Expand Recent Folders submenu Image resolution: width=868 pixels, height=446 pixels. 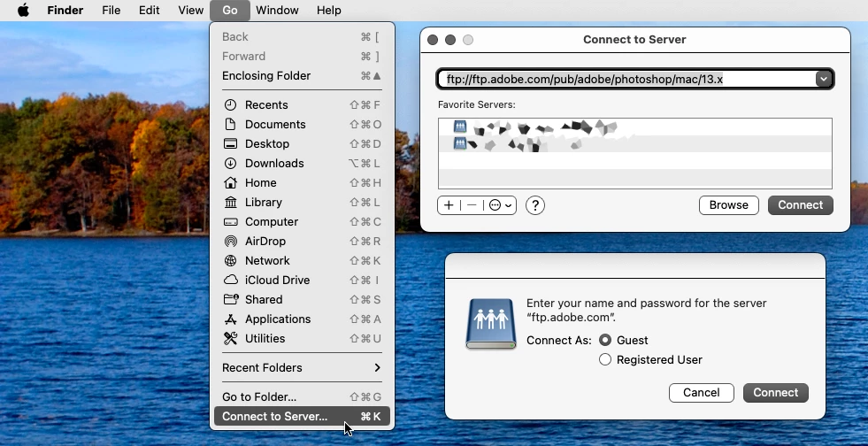(302, 367)
